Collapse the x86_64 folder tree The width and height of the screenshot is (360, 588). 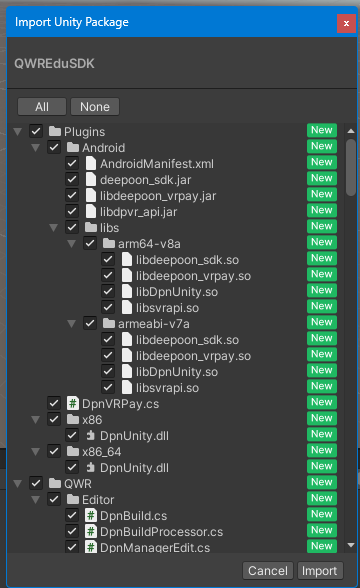click(x=35, y=452)
